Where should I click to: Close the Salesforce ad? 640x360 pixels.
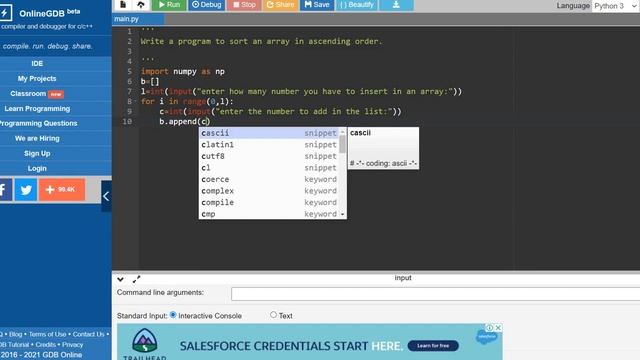[x=498, y=328]
